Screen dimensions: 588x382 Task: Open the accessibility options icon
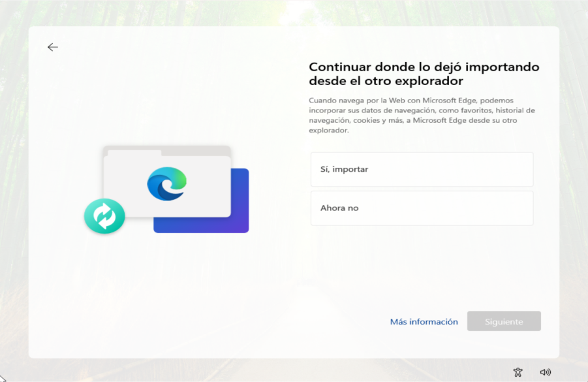pos(518,372)
